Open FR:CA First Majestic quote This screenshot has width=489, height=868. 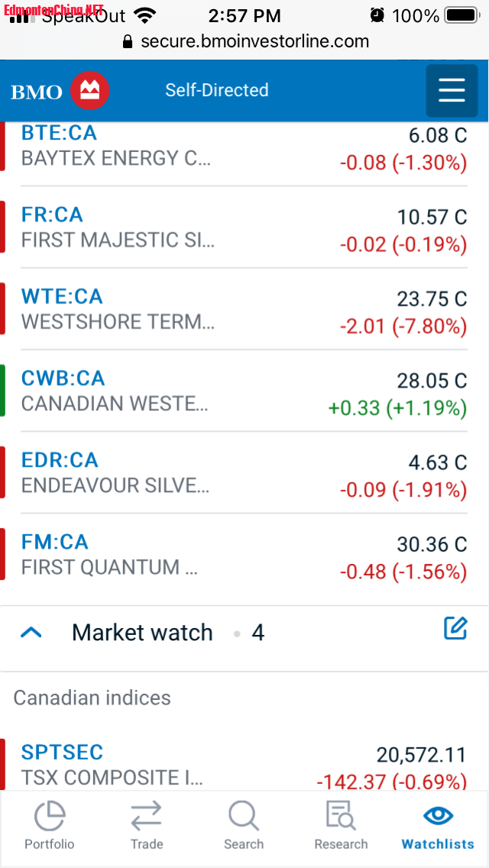(x=52, y=215)
